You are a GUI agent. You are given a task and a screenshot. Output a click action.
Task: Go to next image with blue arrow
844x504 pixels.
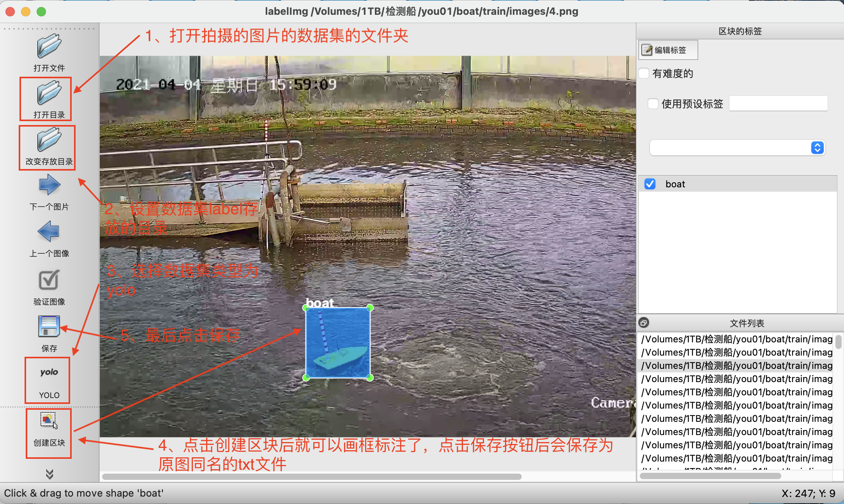49,185
